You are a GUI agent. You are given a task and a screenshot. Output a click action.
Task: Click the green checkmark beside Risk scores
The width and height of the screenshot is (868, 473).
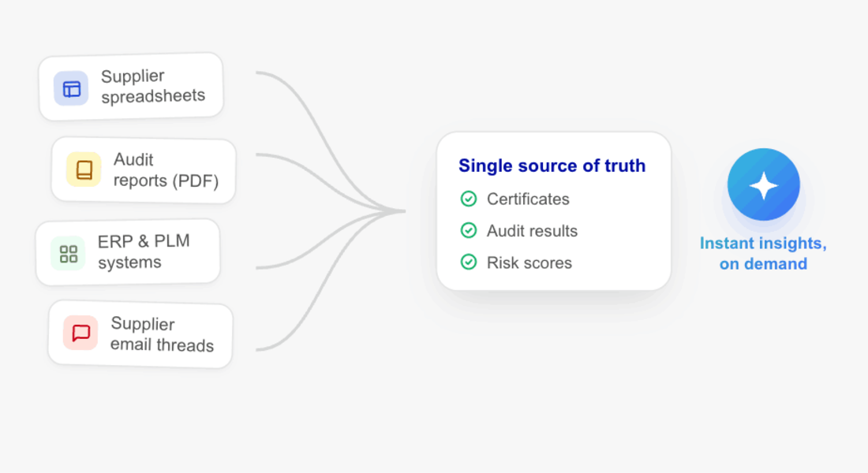point(468,263)
